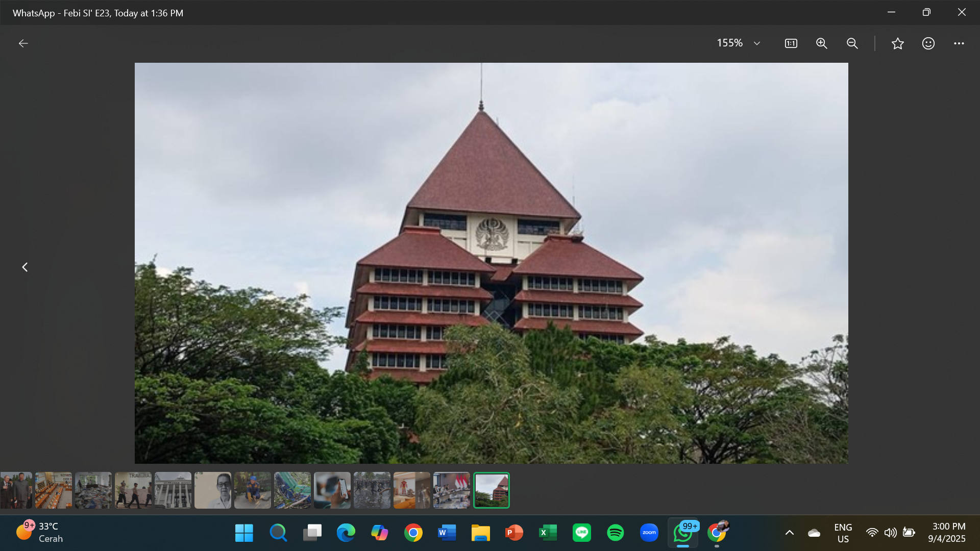This screenshot has width=980, height=551.
Task: Open weather widget showing 33°C Cerah
Action: 40,533
